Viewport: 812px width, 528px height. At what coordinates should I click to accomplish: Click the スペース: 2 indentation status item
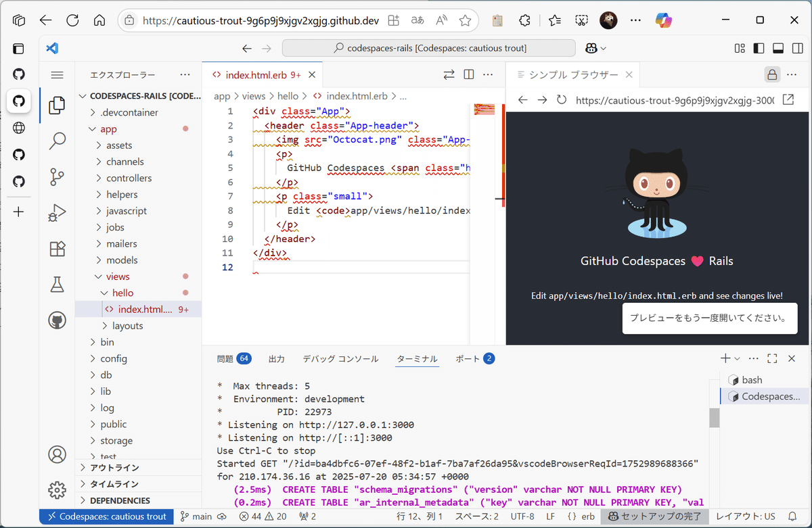click(478, 517)
